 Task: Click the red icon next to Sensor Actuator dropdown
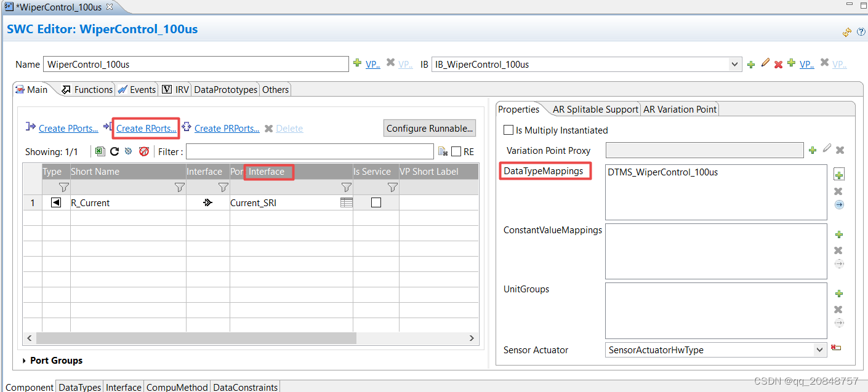(x=836, y=349)
